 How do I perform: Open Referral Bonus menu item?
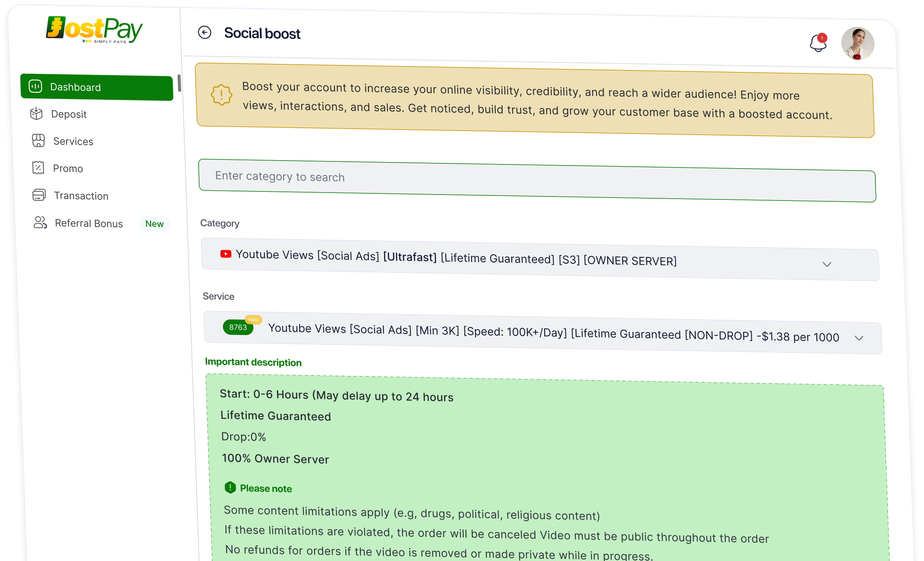[x=89, y=223]
